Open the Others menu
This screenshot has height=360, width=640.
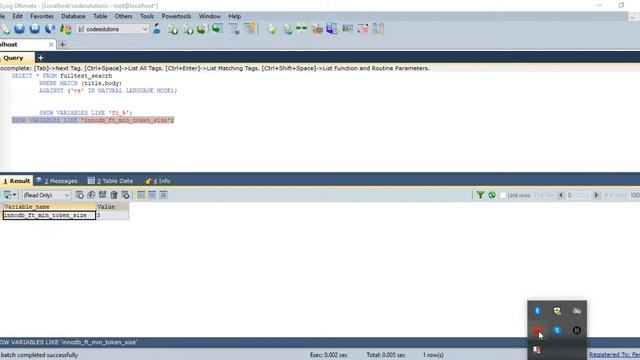point(123,16)
